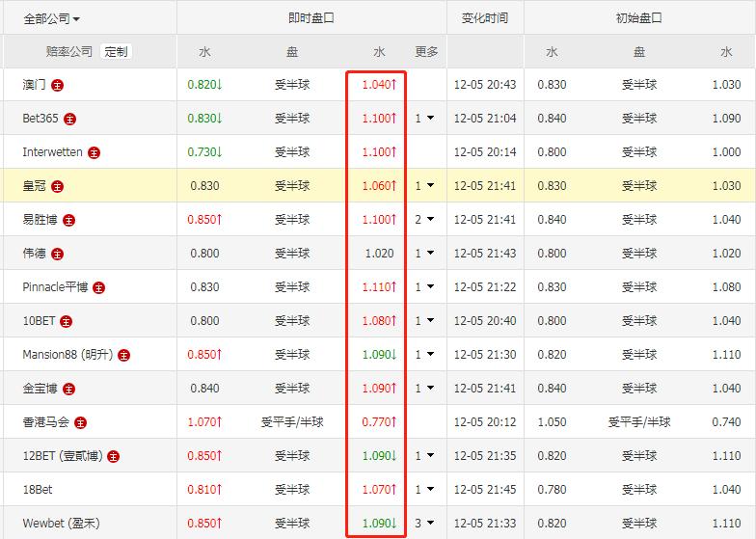Open the Bet365 company name

[40, 118]
